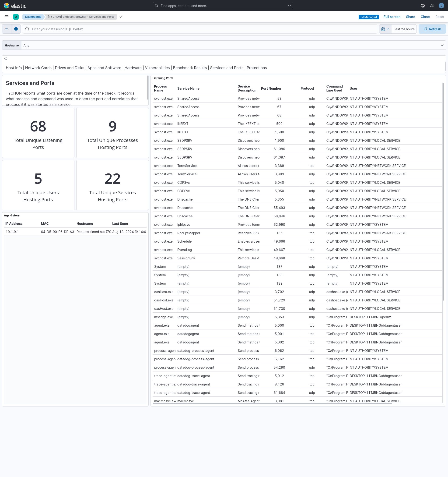Click the 68 Total Unique Listening Ports metric
448x477 pixels.
pyautogui.click(x=38, y=133)
